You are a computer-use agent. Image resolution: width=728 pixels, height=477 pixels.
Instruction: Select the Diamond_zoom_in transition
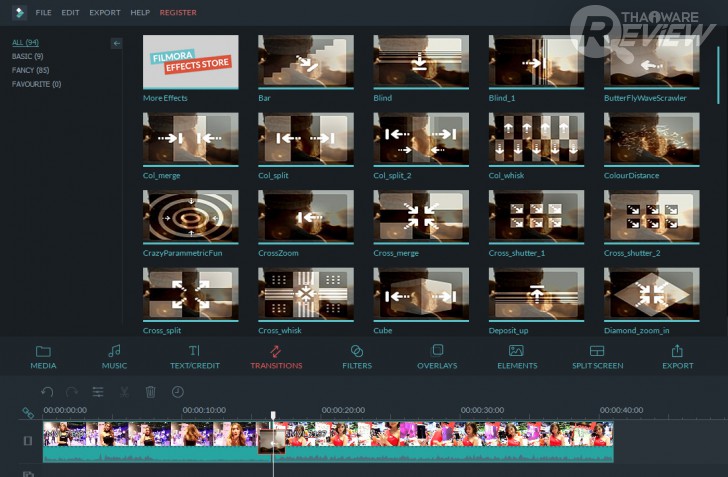(651, 294)
